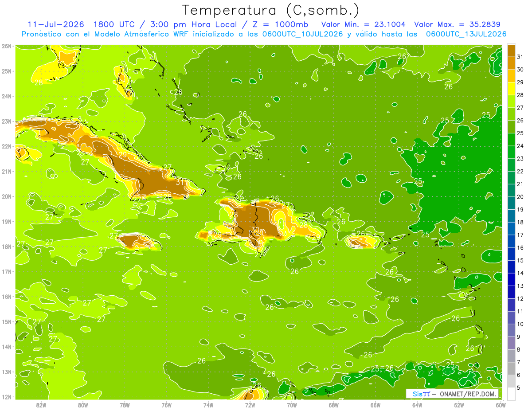Select the Z = 1000mb pressure level text
Image resolution: width=532 pixels, height=411 pixels.
pos(280,24)
